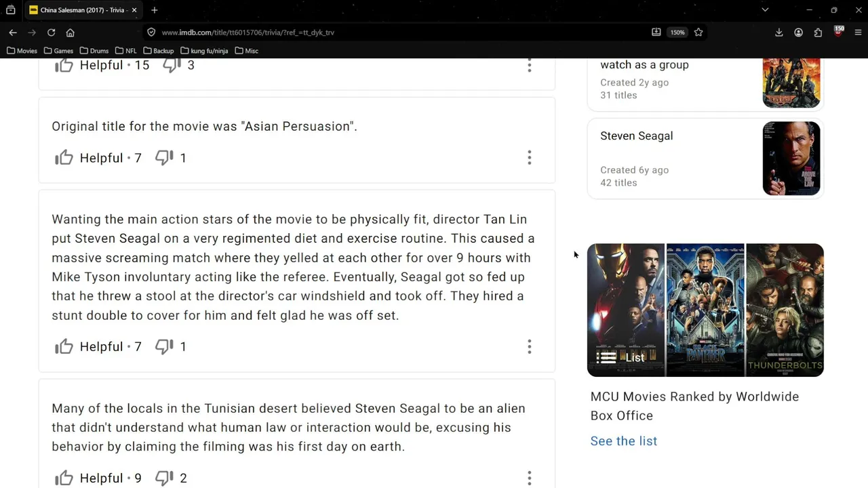This screenshot has width=868, height=488.
Task: Bookmark this page with the star icon
Action: tap(698, 33)
